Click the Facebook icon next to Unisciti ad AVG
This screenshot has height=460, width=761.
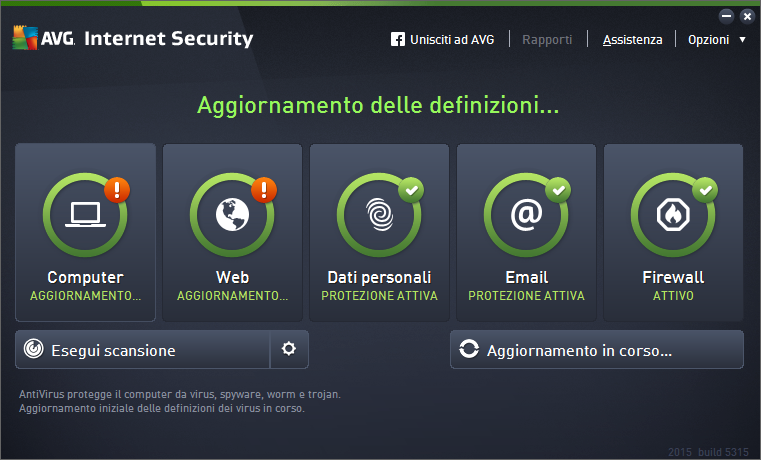click(397, 39)
